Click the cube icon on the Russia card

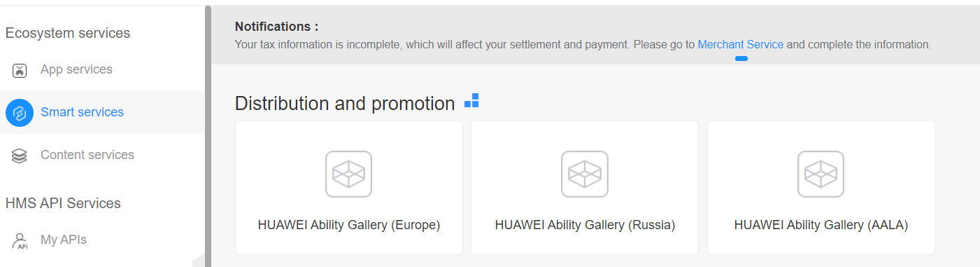pyautogui.click(x=585, y=174)
